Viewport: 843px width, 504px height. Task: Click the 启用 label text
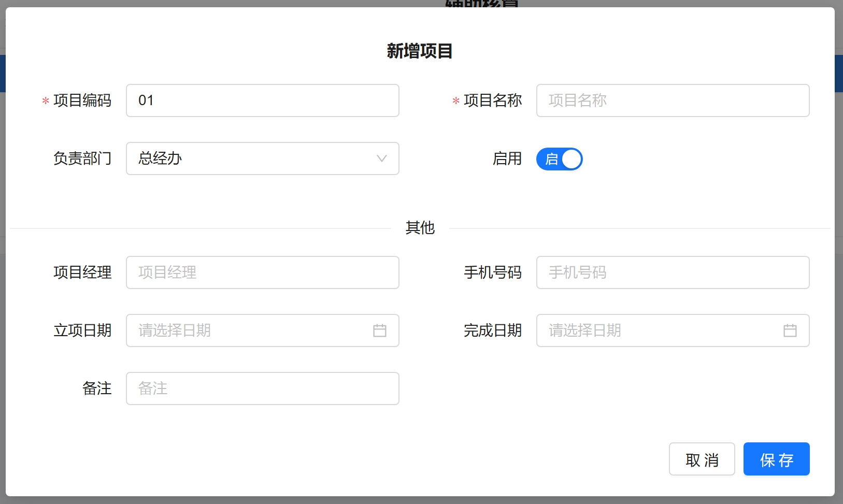click(x=507, y=159)
